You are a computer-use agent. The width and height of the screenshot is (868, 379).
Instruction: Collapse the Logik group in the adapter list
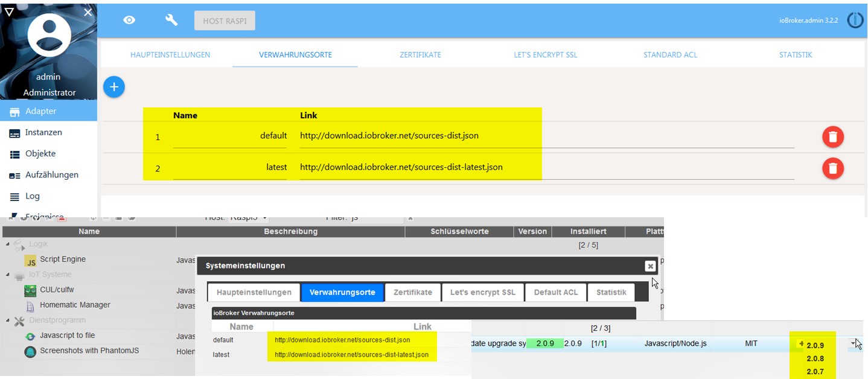click(x=8, y=244)
